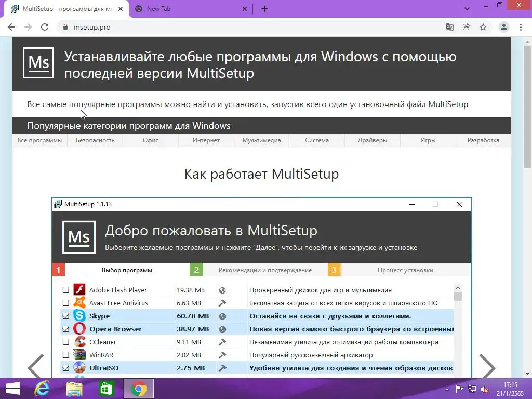Open the Офис category
Viewport: 532px width, 399px height.
[151, 140]
